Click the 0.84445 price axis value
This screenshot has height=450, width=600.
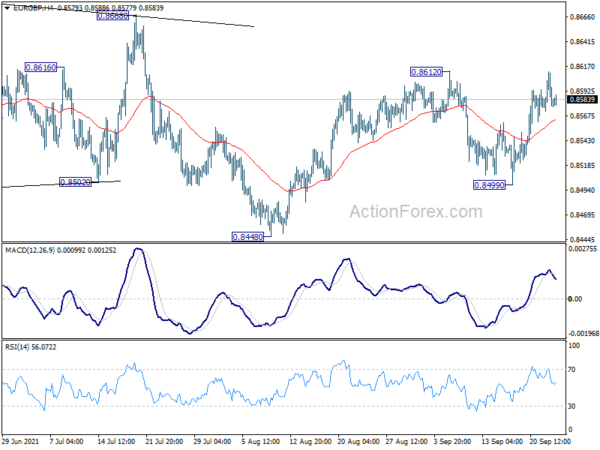[x=582, y=240]
